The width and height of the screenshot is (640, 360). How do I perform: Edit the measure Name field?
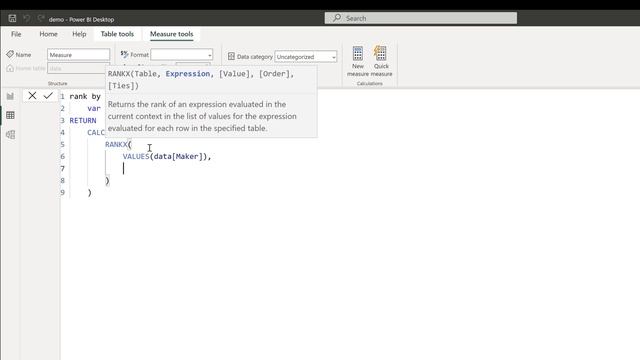coord(78,55)
